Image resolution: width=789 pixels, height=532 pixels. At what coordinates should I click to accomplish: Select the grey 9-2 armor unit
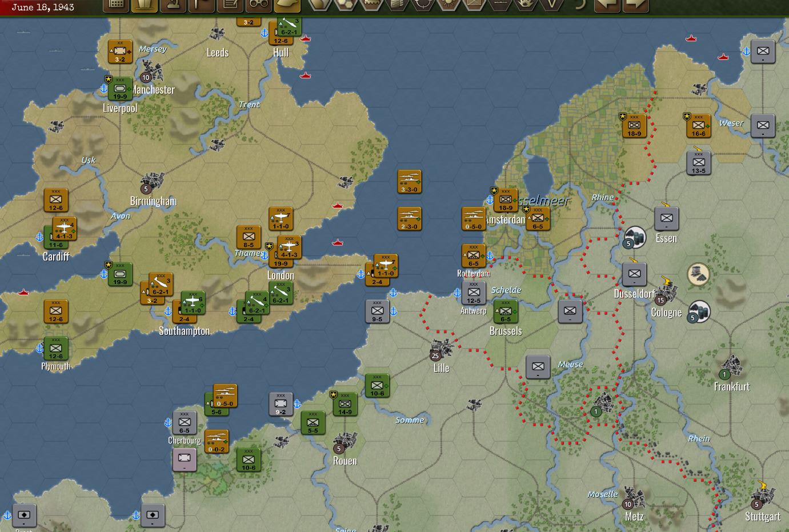(281, 404)
